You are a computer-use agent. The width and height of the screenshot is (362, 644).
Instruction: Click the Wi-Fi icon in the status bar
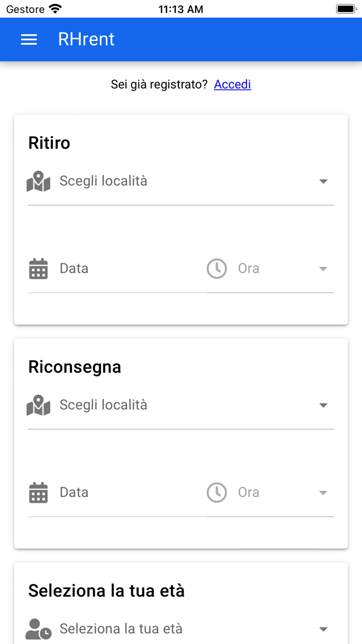click(53, 8)
